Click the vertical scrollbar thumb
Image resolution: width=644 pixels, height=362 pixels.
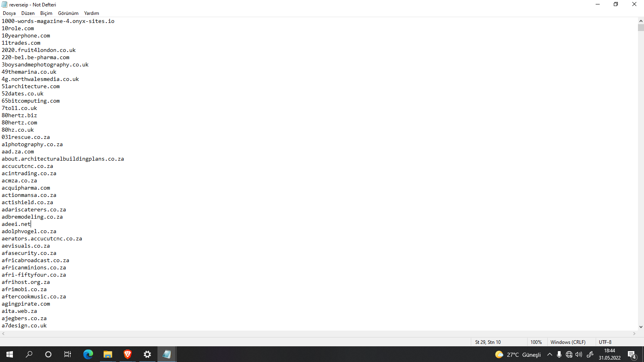tap(641, 28)
